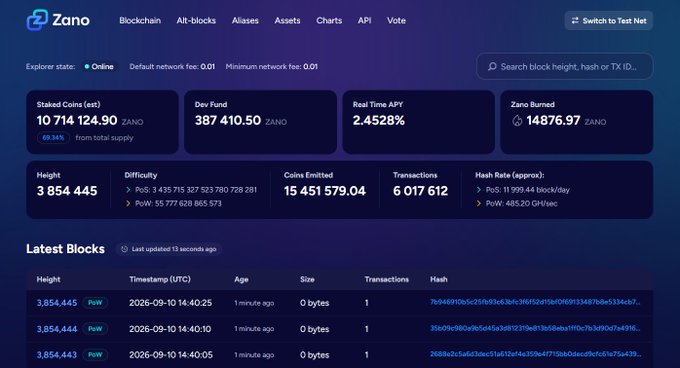Click the orange PoW chevron under Difficulty
The image size is (680, 368).
click(128, 203)
